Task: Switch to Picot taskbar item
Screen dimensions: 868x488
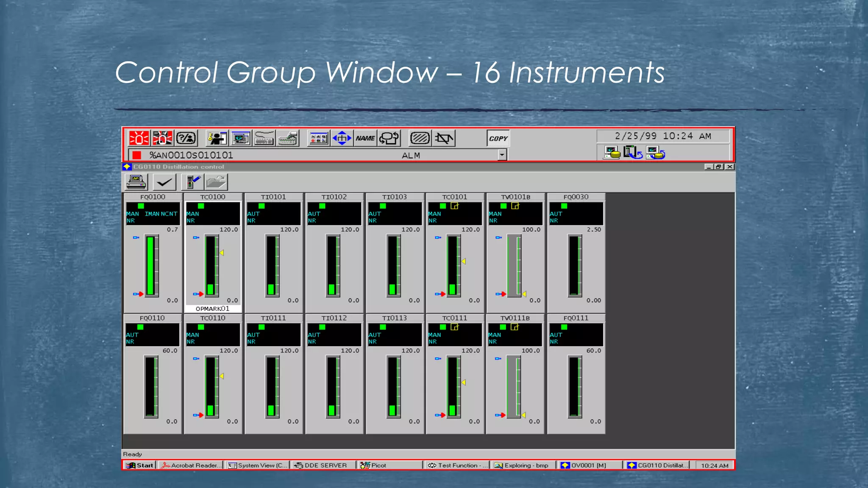Action: tap(390, 465)
